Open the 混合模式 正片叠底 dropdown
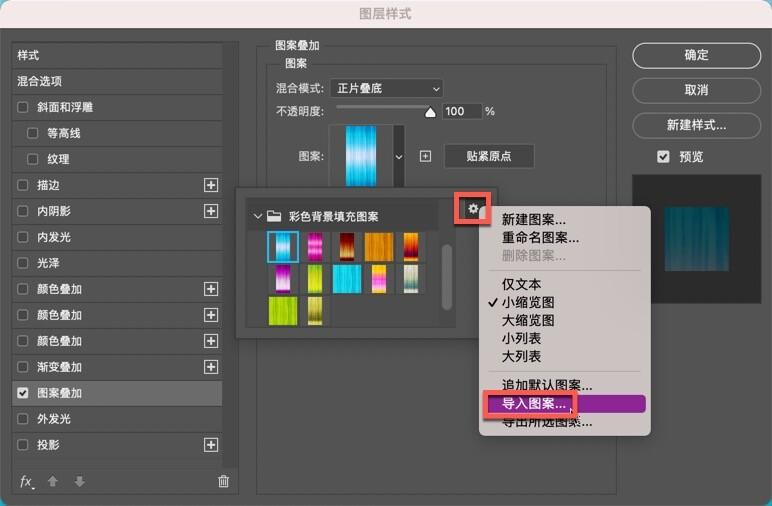The height and width of the screenshot is (506, 772). [386, 89]
